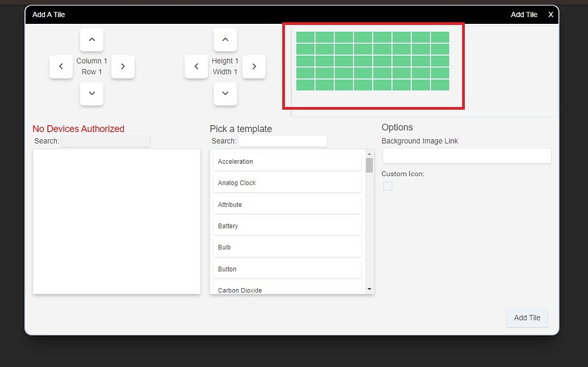Click the scroll-down arrow on the template list
Image resolution: width=588 pixels, height=367 pixels.
coord(369,289)
